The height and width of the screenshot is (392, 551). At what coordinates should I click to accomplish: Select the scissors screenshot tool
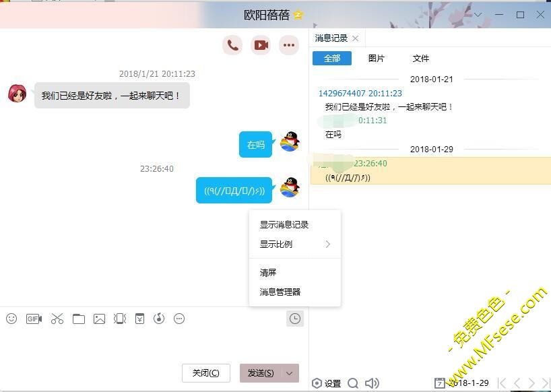[x=57, y=319]
